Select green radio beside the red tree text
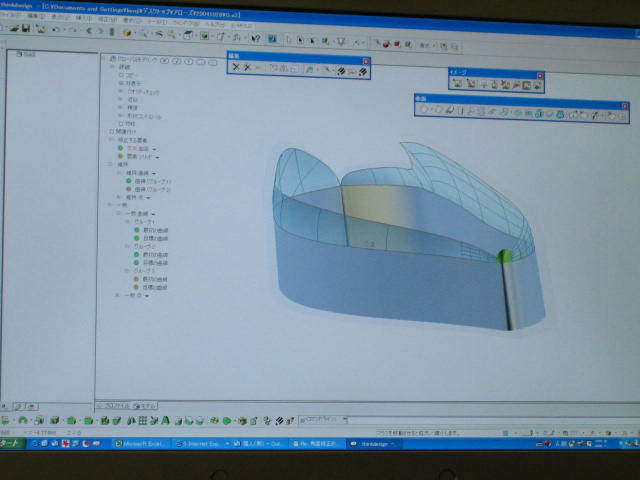640x480 pixels. coord(120,148)
